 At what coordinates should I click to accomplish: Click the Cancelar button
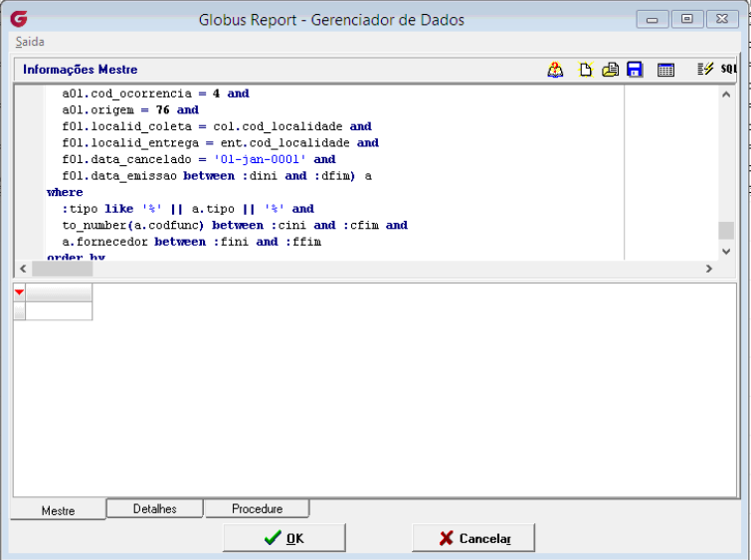point(473,538)
